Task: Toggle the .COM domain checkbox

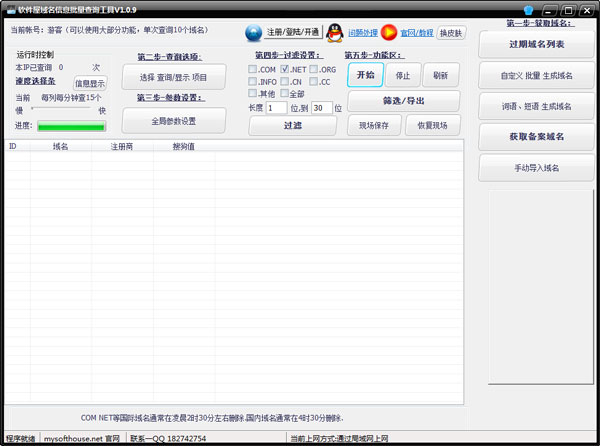Action: (253, 69)
